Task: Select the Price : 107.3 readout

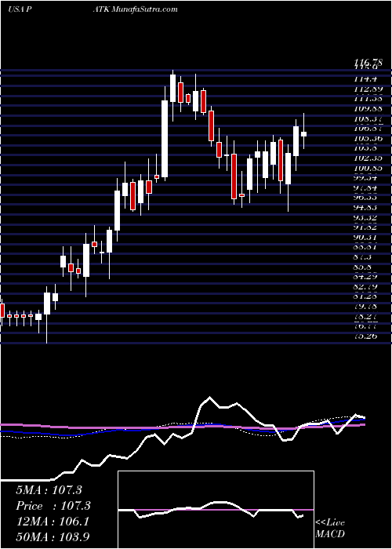Action: pos(53,506)
